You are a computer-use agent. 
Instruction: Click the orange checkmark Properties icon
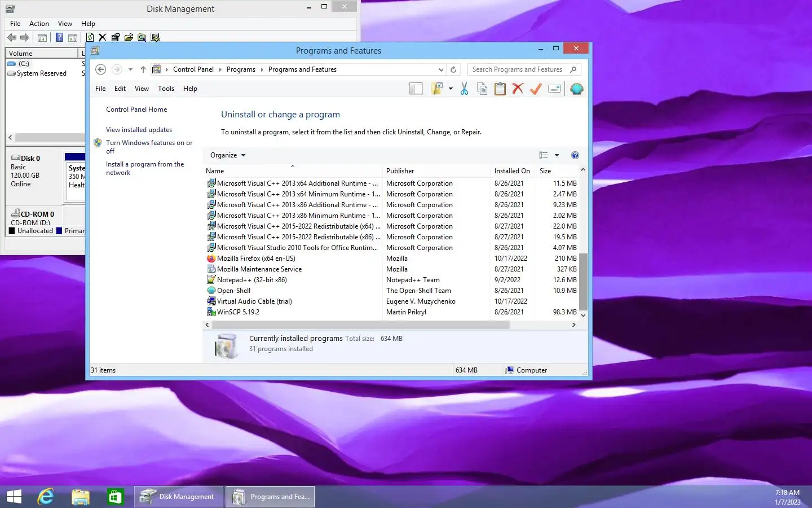coord(536,89)
